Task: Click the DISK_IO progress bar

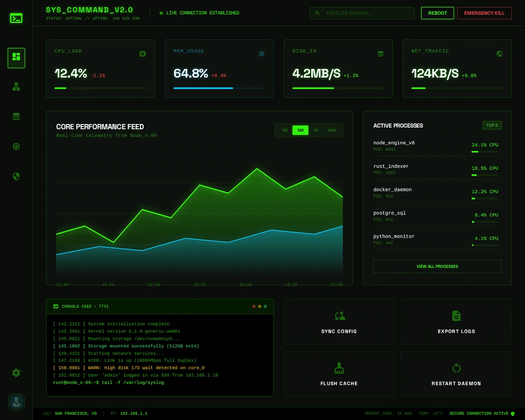Action: coord(338,88)
